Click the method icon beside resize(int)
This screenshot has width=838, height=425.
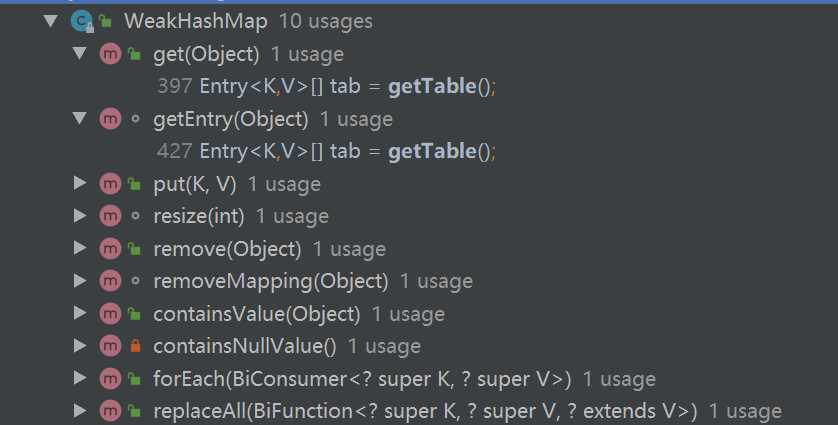coord(110,216)
